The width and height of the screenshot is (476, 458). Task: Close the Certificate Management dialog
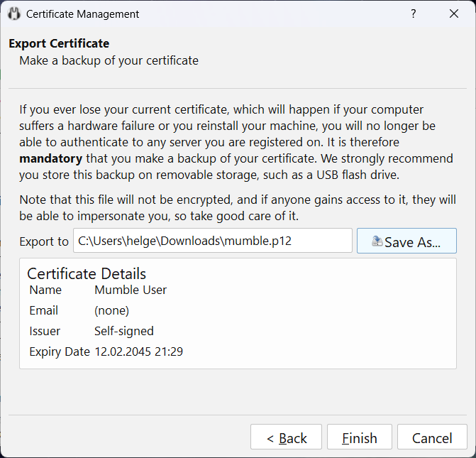[453, 14]
